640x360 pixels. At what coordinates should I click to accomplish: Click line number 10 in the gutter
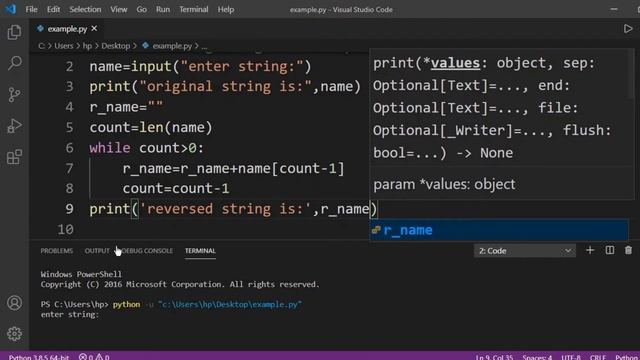tap(65, 229)
